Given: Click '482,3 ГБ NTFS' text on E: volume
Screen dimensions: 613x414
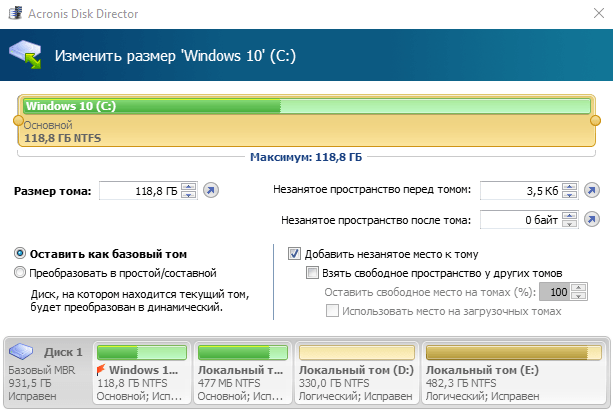Looking at the screenshot, I should (x=461, y=383).
